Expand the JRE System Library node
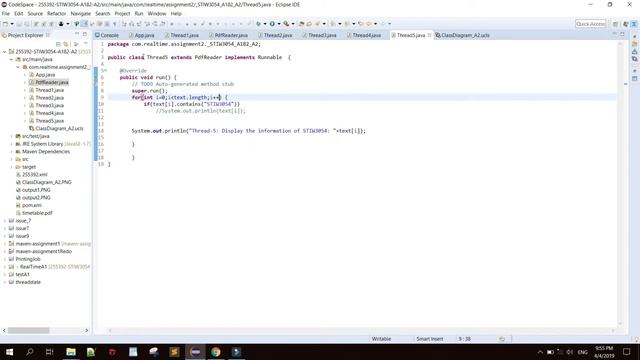The width and height of the screenshot is (640, 360). pos(11,144)
